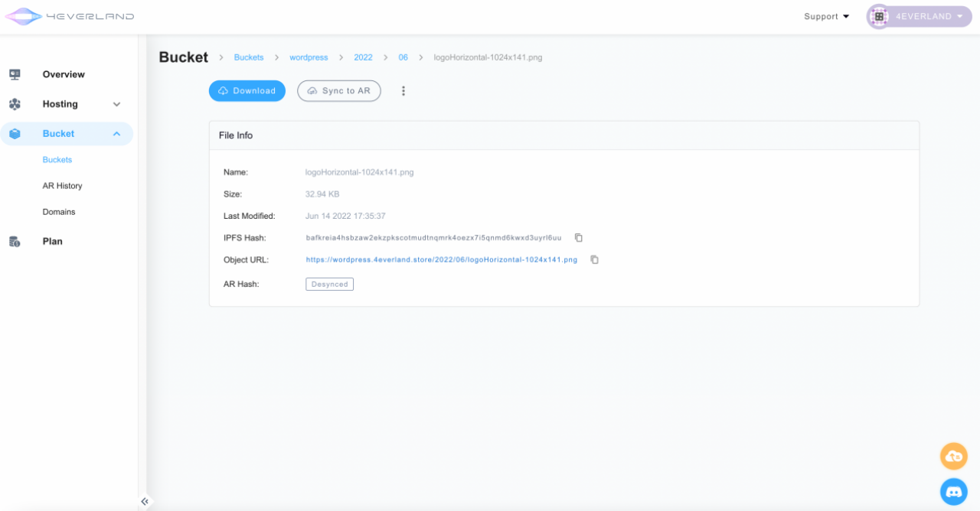The width and height of the screenshot is (980, 511).
Task: Go to 2022 breadcrumb link
Action: (x=363, y=57)
